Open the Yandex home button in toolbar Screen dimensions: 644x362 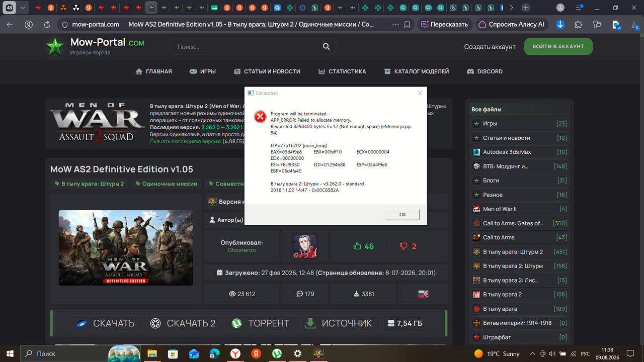click(29, 24)
